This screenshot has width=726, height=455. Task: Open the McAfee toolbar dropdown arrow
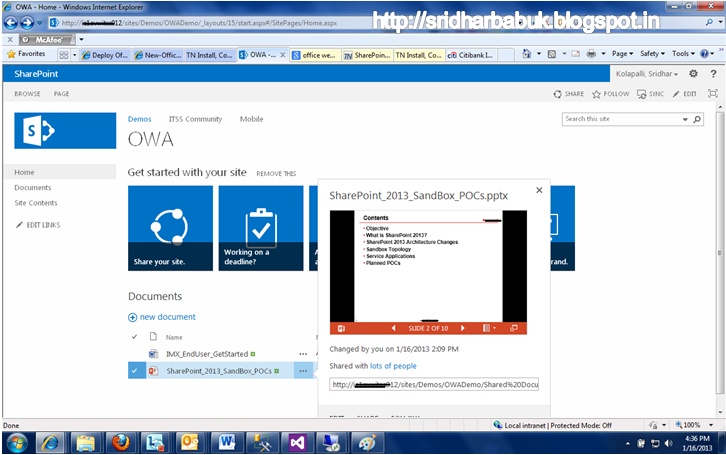coord(81,40)
